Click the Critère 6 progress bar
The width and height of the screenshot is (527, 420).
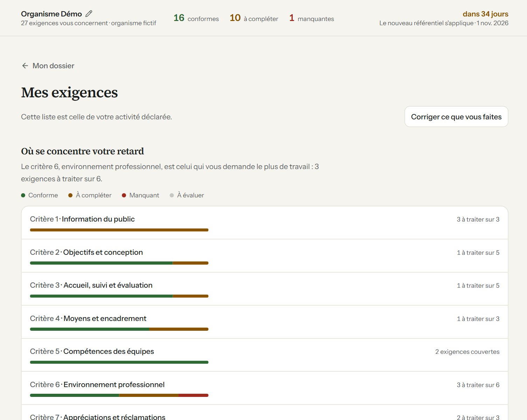tap(119, 395)
